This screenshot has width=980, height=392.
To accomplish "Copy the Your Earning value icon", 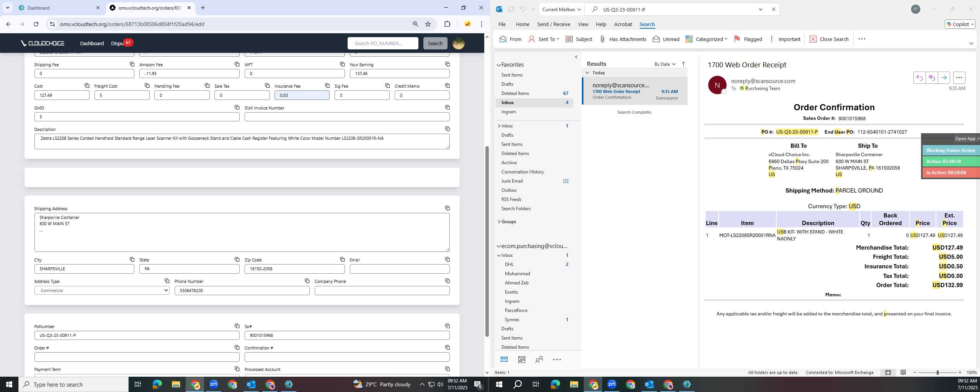I will (x=448, y=64).
